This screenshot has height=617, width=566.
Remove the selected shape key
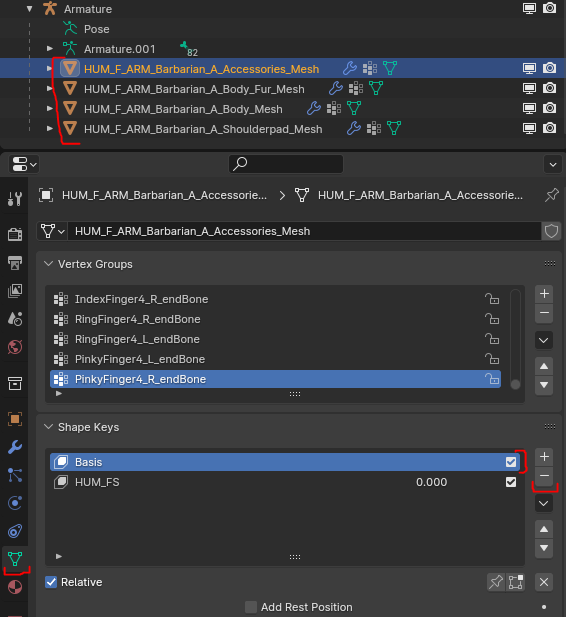[544, 476]
